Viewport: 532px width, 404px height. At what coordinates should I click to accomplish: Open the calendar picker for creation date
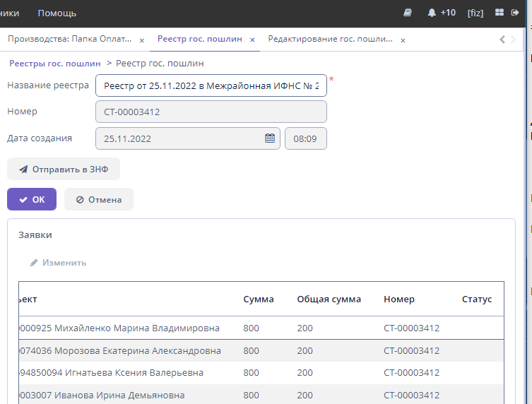tap(269, 138)
